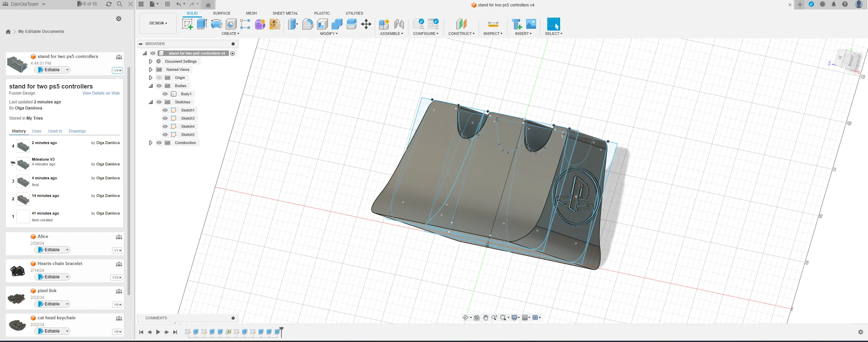Click the purple Create Form icon
This screenshot has width=868, height=342.
tap(260, 24)
